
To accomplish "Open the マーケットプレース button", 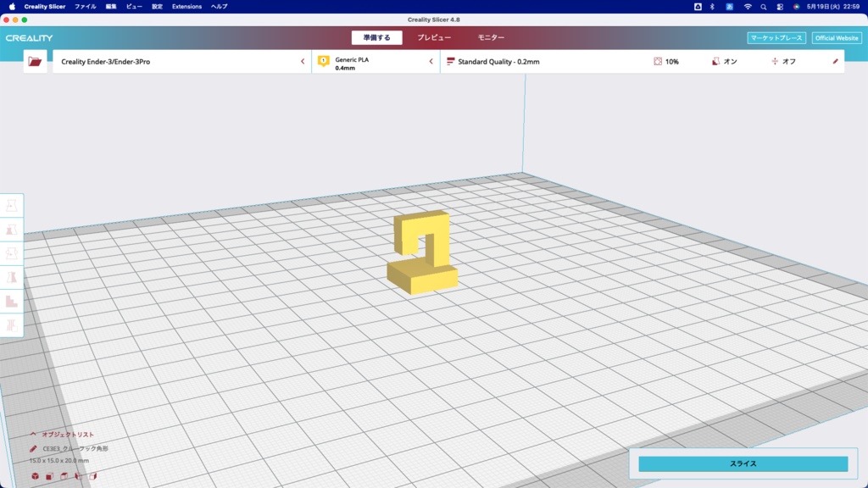I will point(776,37).
